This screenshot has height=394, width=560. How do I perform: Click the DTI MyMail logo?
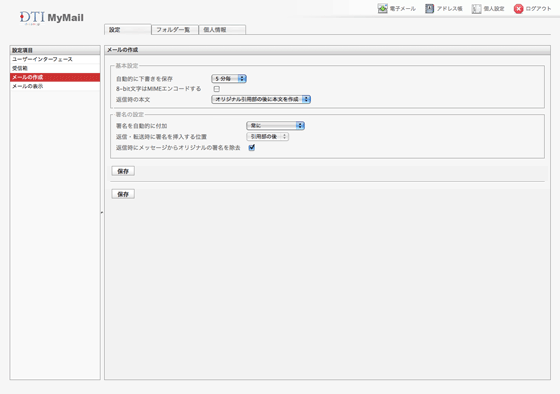pos(52,18)
